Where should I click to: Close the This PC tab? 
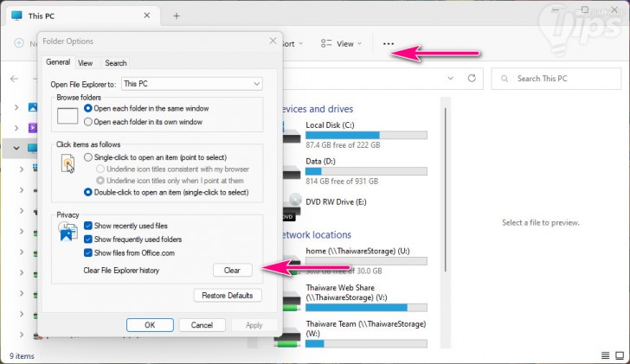click(x=146, y=16)
